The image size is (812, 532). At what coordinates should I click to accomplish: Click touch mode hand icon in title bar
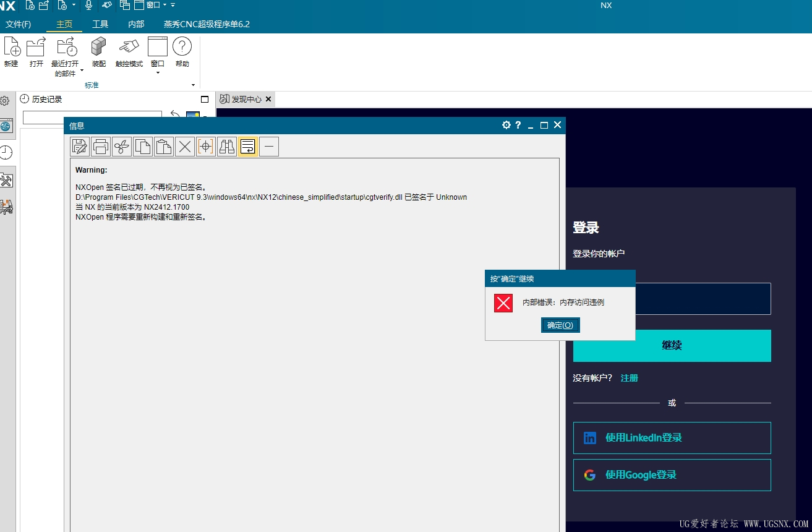[x=107, y=5]
